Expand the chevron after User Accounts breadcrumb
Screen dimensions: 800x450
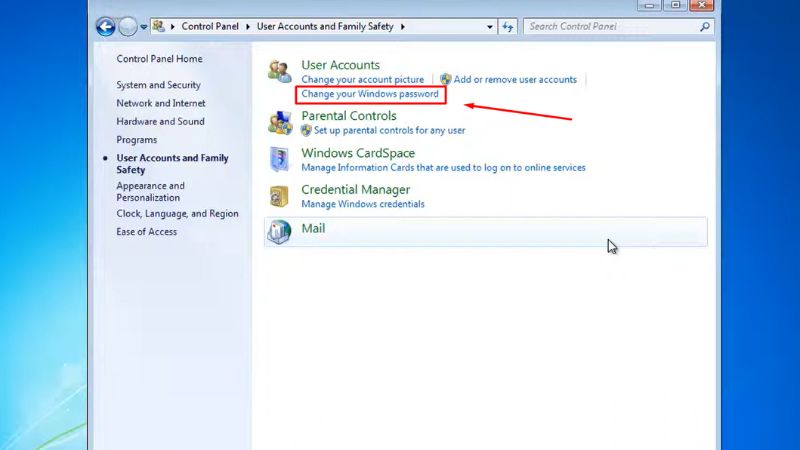(403, 27)
